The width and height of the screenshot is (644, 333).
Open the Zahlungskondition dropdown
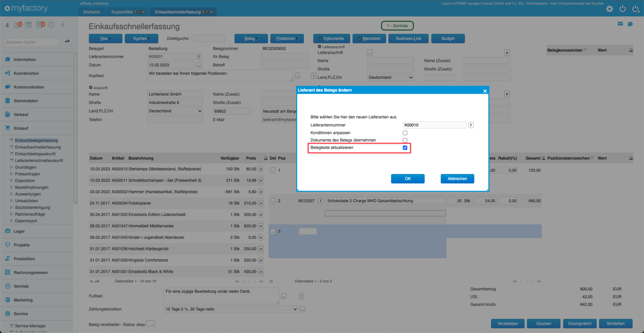point(231,309)
